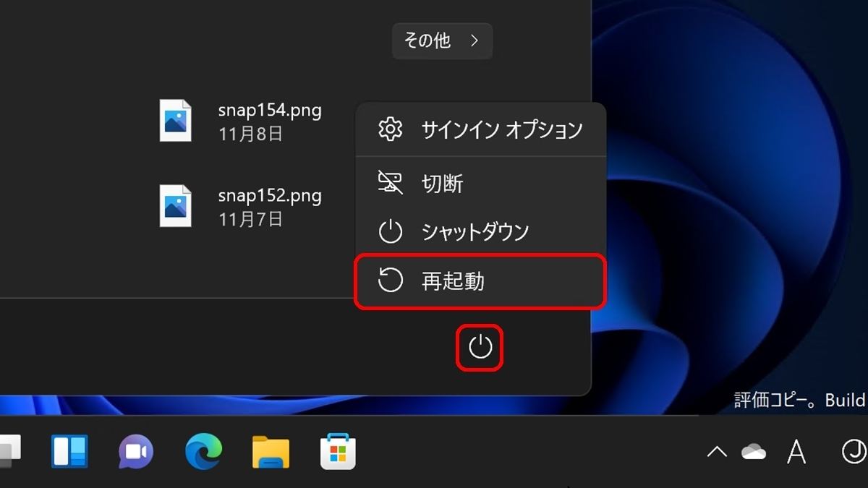This screenshot has width=868, height=488.
Task: Select 再起動 to restart the PC
Action: click(480, 281)
